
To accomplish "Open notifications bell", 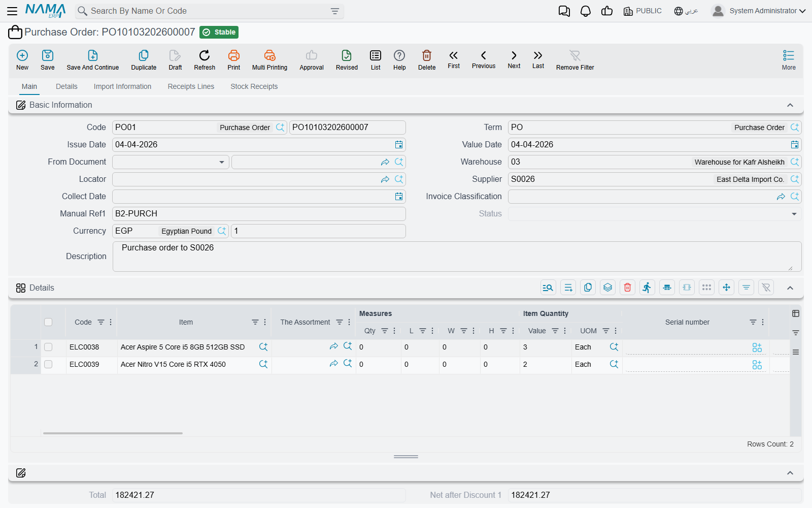I will tap(586, 11).
